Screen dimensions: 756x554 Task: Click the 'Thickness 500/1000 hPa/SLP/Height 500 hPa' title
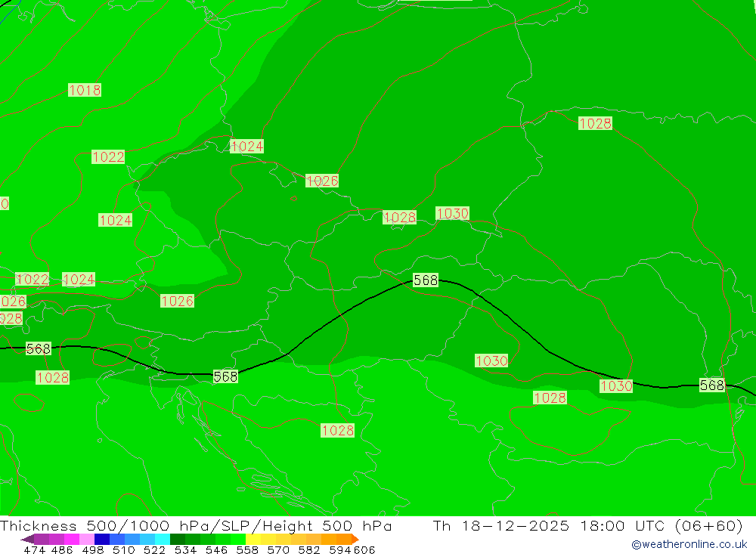tap(196, 525)
